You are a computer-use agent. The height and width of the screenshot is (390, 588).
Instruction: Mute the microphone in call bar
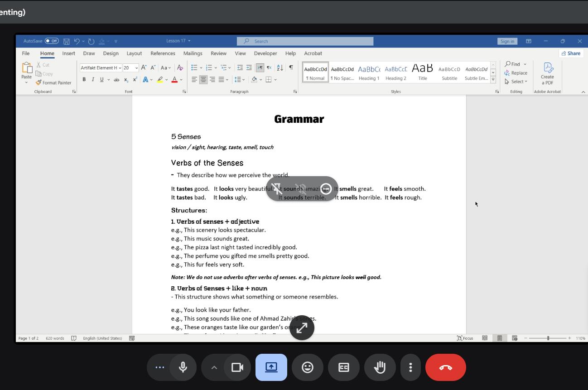pyautogui.click(x=183, y=367)
